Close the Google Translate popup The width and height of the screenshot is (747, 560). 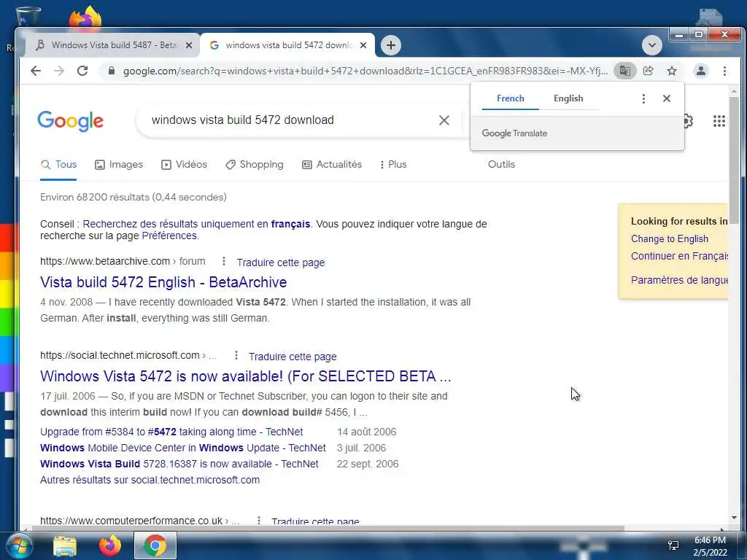pyautogui.click(x=667, y=98)
